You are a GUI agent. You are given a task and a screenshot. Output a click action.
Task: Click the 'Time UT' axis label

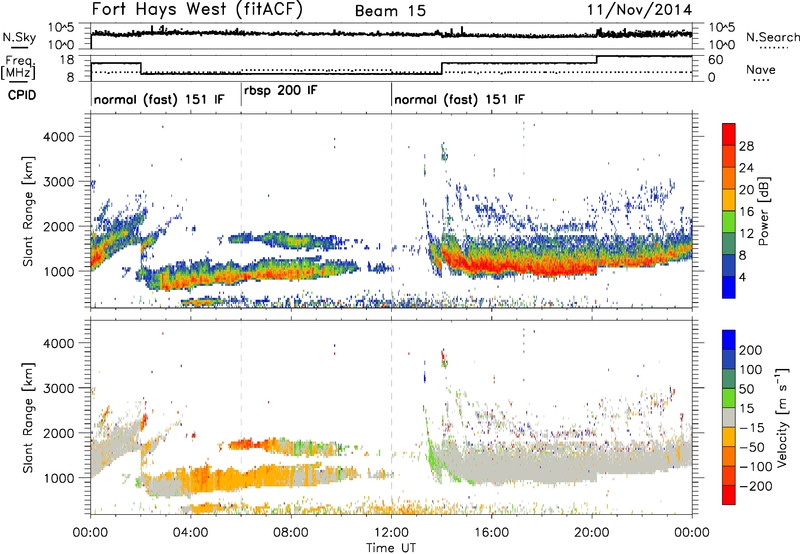pyautogui.click(x=391, y=547)
